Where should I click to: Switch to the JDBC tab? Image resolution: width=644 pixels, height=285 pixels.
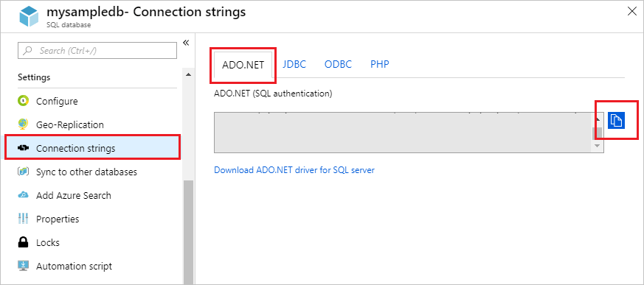click(x=294, y=64)
